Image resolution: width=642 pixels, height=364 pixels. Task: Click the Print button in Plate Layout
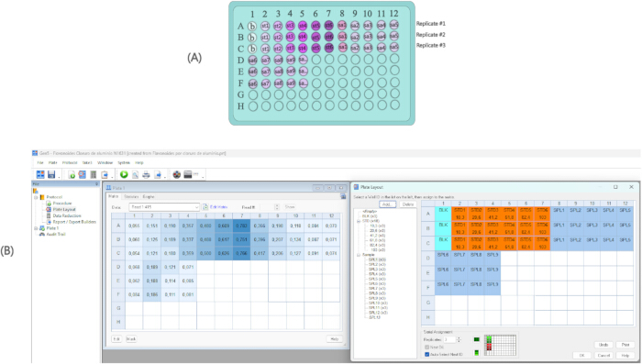[x=625, y=345]
